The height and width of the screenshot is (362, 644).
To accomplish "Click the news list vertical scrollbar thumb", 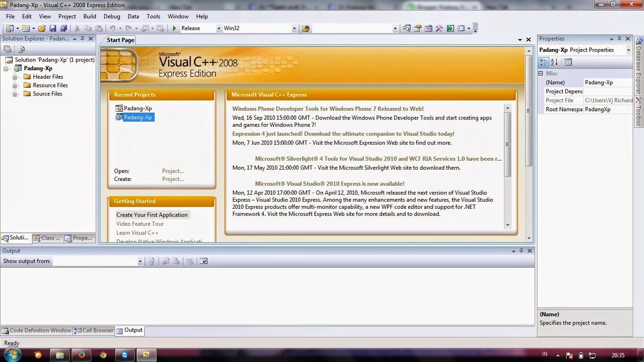I will click(x=508, y=144).
